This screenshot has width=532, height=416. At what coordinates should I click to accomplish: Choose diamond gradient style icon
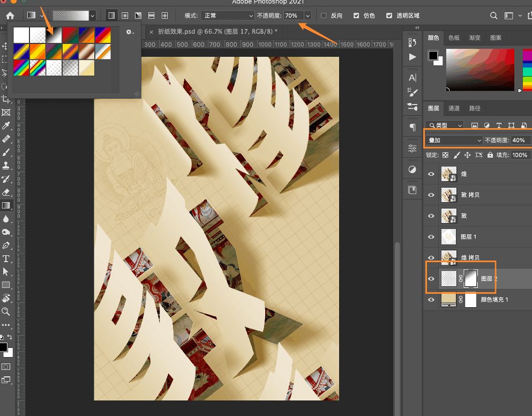[x=164, y=16]
